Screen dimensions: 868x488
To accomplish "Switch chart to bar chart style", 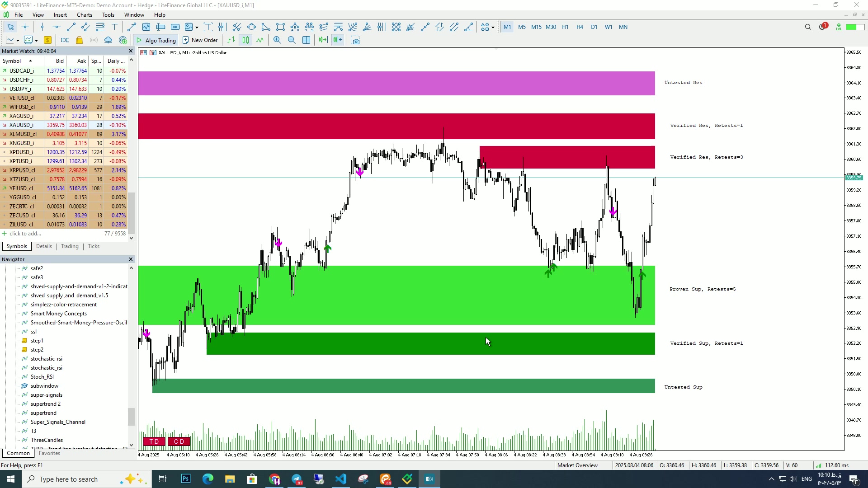I will (231, 40).
